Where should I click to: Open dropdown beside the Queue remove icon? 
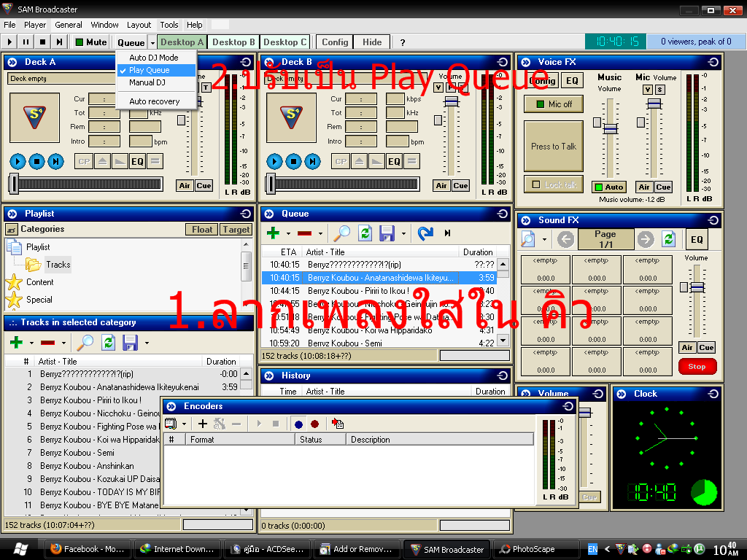point(320,234)
